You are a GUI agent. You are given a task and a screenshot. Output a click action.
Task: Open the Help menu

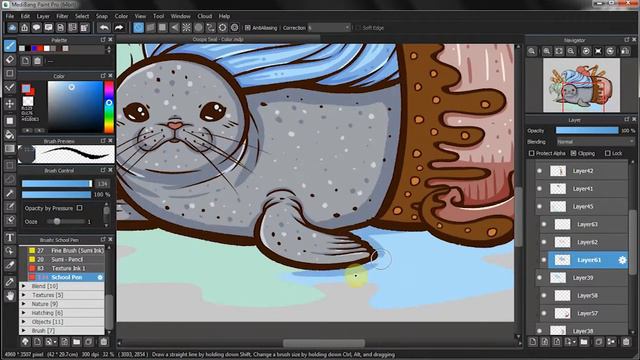[x=224, y=16]
